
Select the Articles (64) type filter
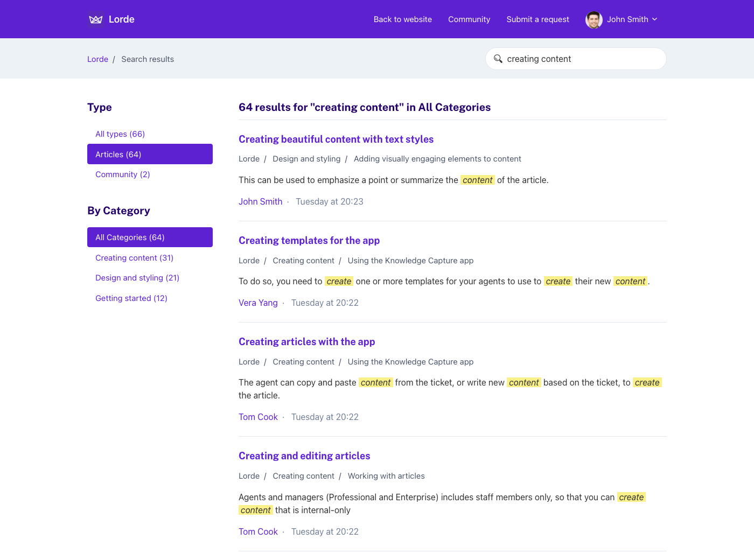[150, 154]
